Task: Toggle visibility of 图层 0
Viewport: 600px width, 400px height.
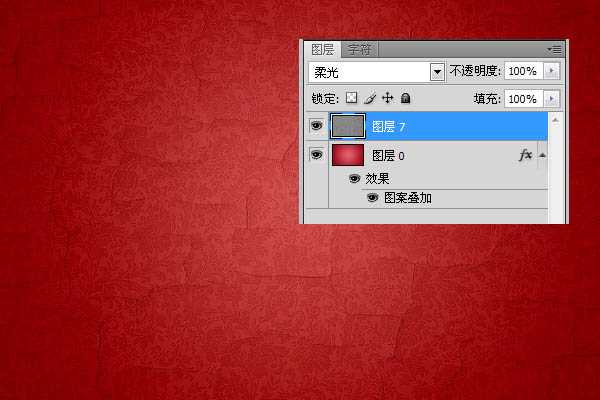Action: (316, 155)
